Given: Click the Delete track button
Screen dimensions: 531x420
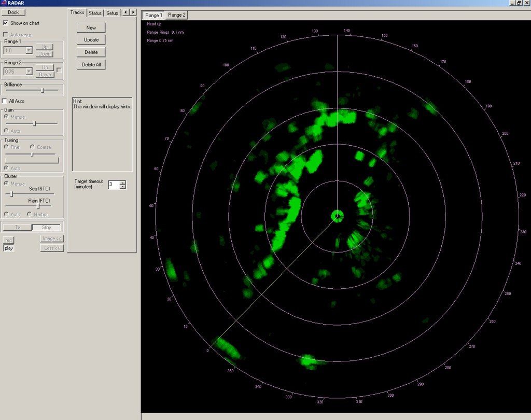Looking at the screenshot, I should 91,52.
